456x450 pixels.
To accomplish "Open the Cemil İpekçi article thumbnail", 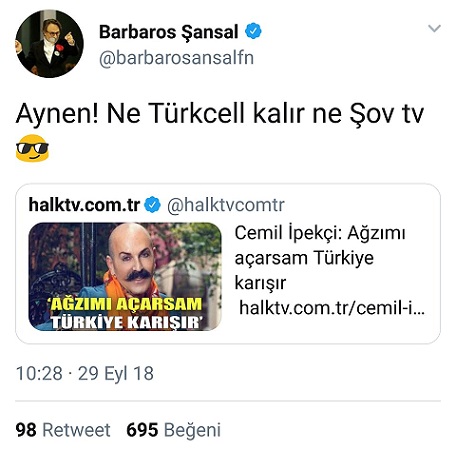I will tap(125, 277).
